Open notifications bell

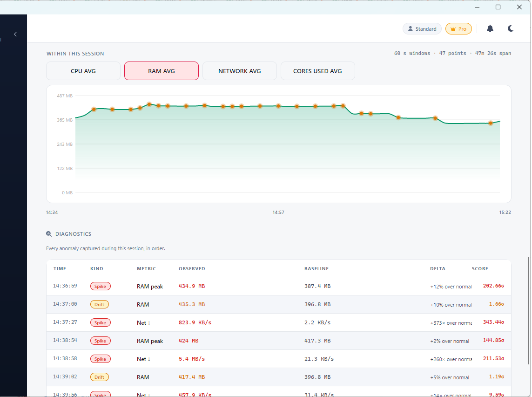point(490,28)
